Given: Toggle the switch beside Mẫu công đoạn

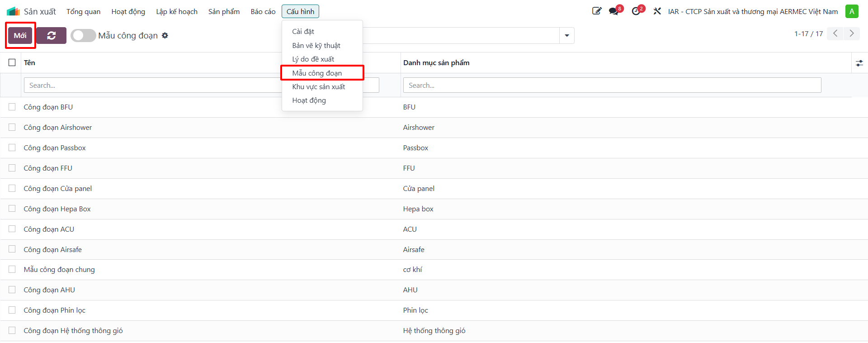Looking at the screenshot, I should point(83,35).
